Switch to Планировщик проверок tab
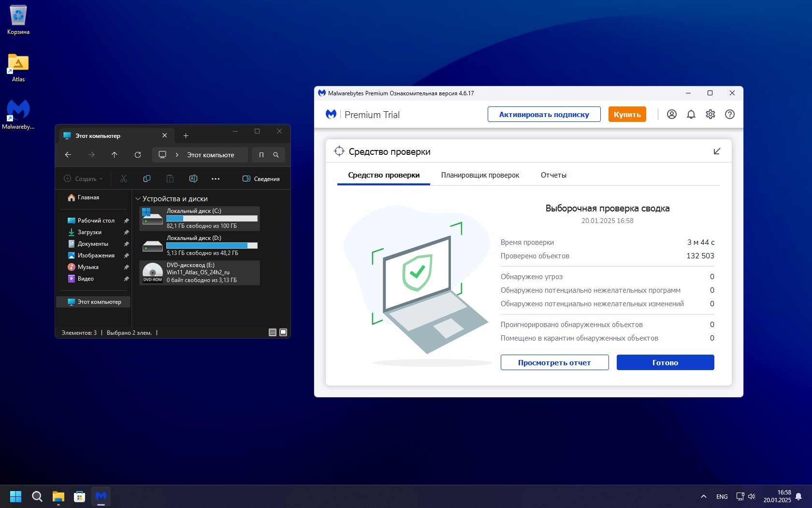This screenshot has width=812, height=508. click(x=480, y=175)
